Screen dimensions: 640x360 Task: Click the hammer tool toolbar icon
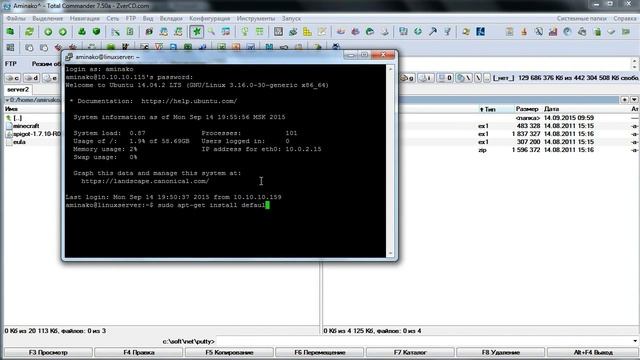433,32
